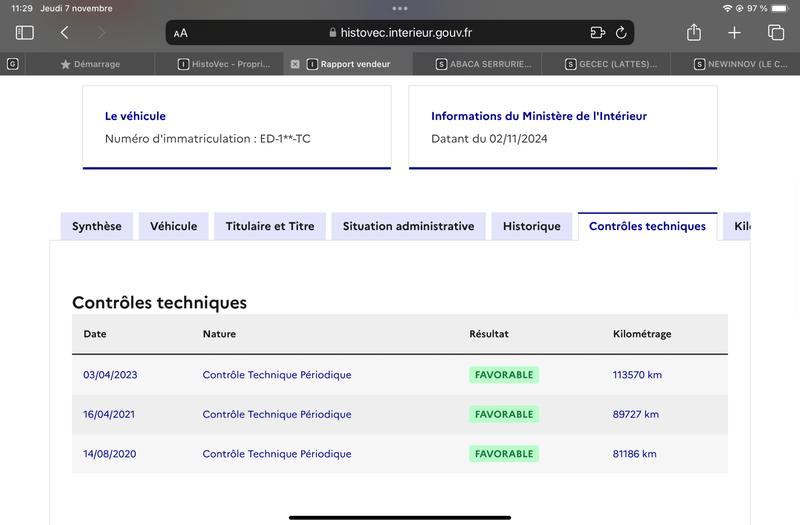This screenshot has height=525, width=800.
Task: Open the Situation administrative tab
Action: tap(408, 226)
